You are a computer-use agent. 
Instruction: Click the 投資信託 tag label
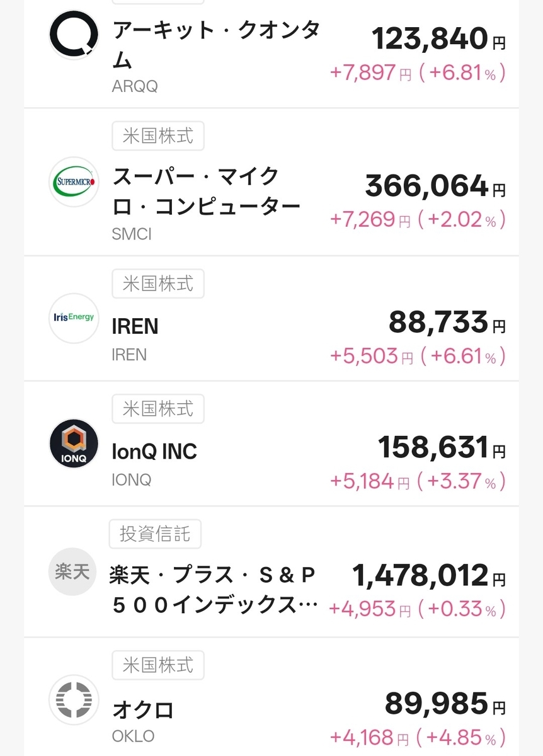[155, 534]
